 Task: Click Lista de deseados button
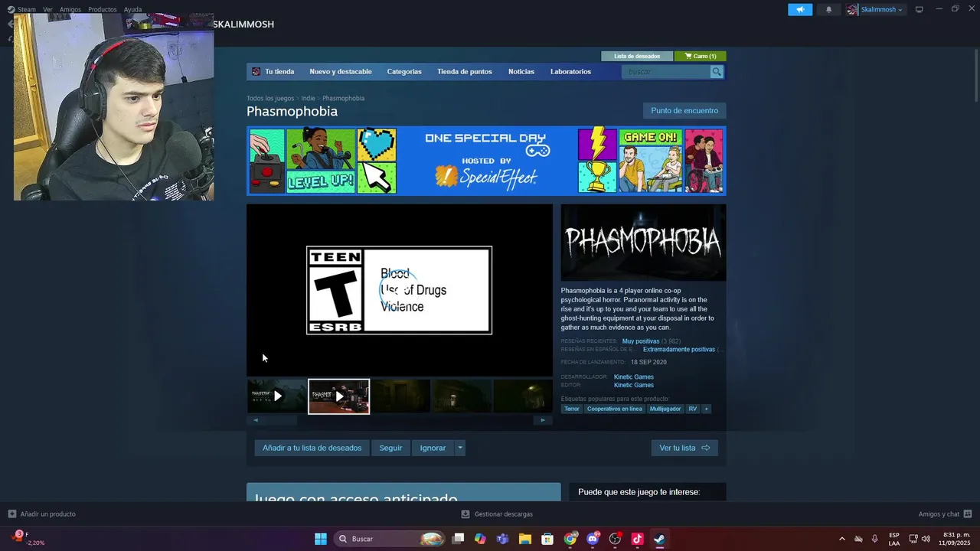(637, 56)
